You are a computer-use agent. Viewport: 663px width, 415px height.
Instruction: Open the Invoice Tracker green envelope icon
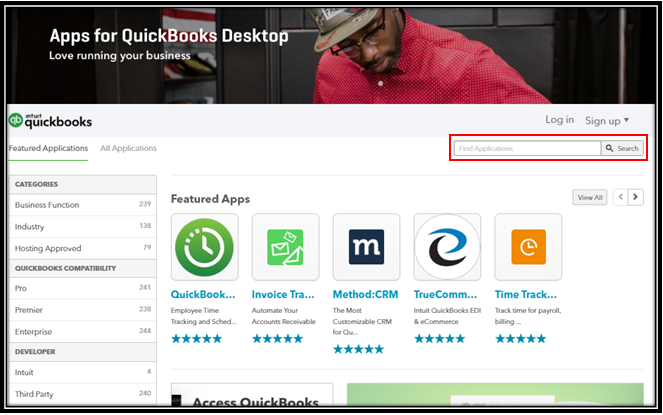[285, 247]
